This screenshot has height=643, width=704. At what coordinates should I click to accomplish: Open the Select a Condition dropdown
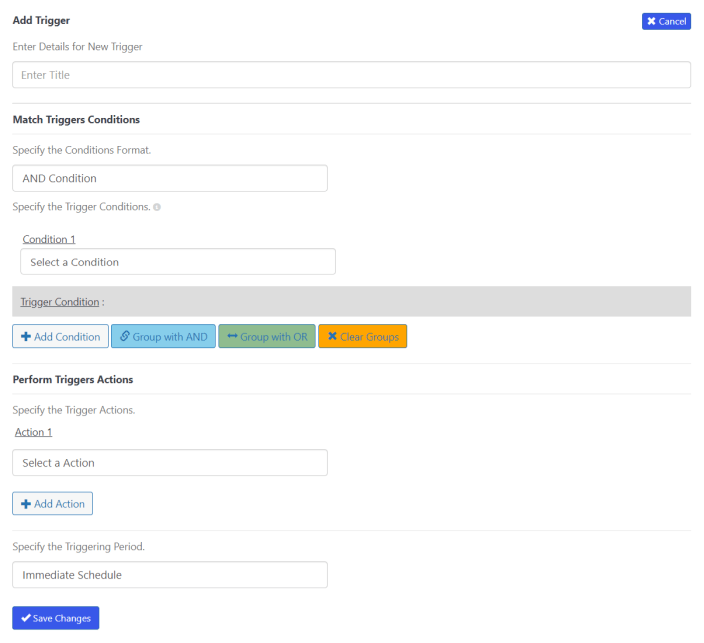tap(178, 262)
